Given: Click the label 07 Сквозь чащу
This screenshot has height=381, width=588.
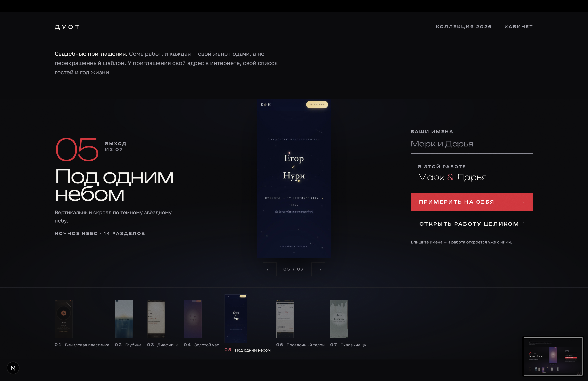Looking at the screenshot, I should click(x=348, y=345).
